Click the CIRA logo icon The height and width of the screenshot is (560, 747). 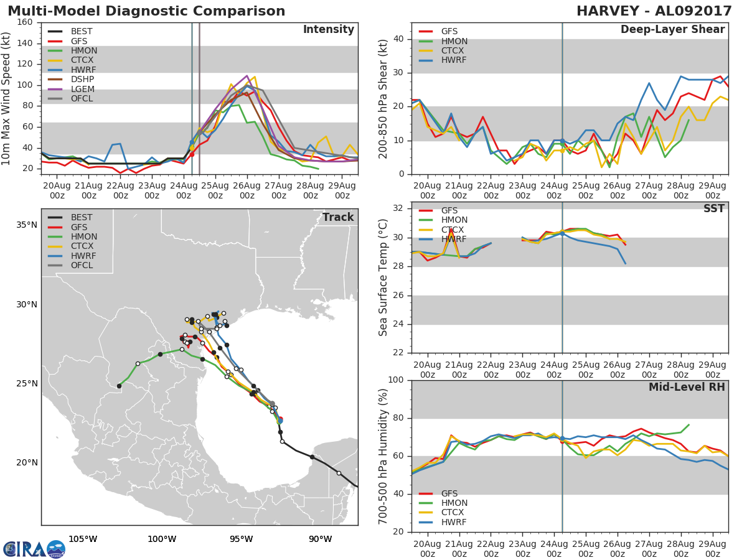24,549
